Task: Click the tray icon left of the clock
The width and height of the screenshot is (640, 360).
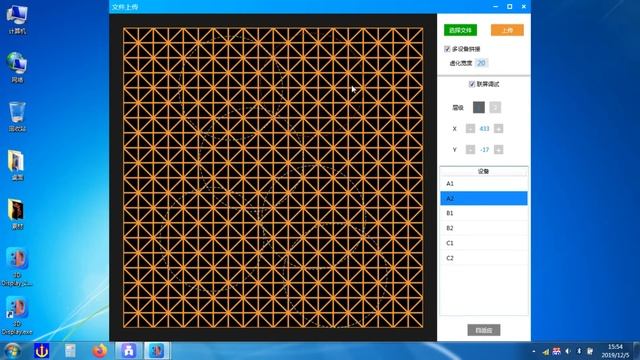Action: 590,351
